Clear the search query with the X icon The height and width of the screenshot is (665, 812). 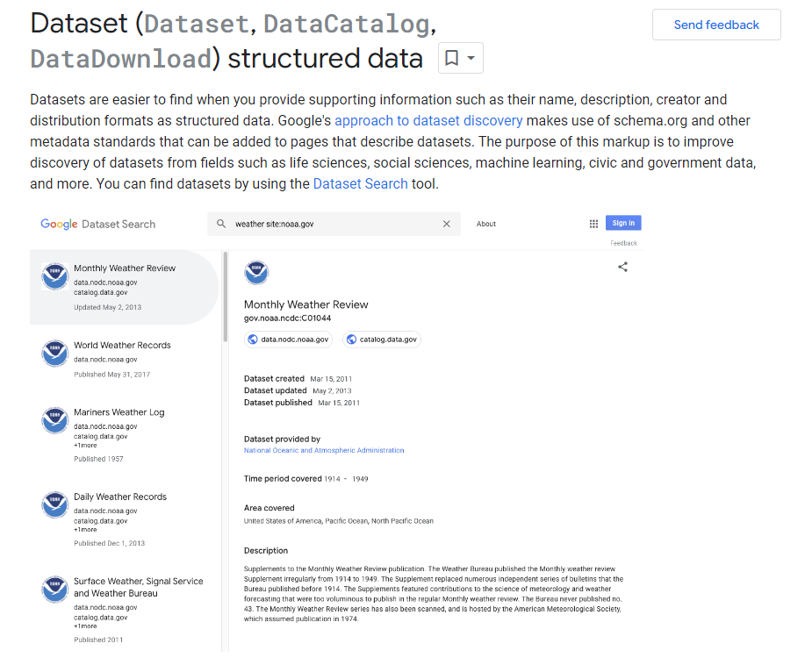(446, 224)
